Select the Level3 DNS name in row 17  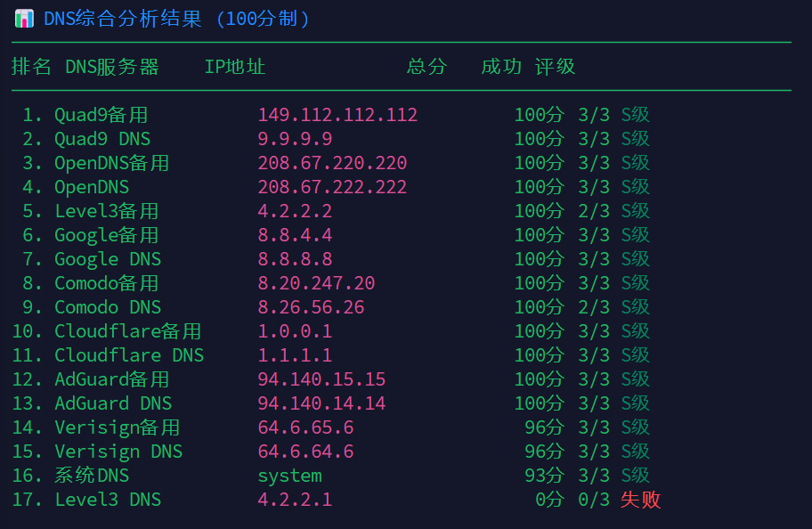108,500
